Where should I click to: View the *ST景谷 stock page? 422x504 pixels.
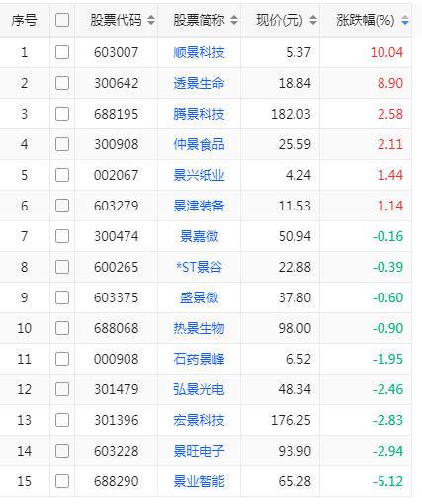point(199,267)
